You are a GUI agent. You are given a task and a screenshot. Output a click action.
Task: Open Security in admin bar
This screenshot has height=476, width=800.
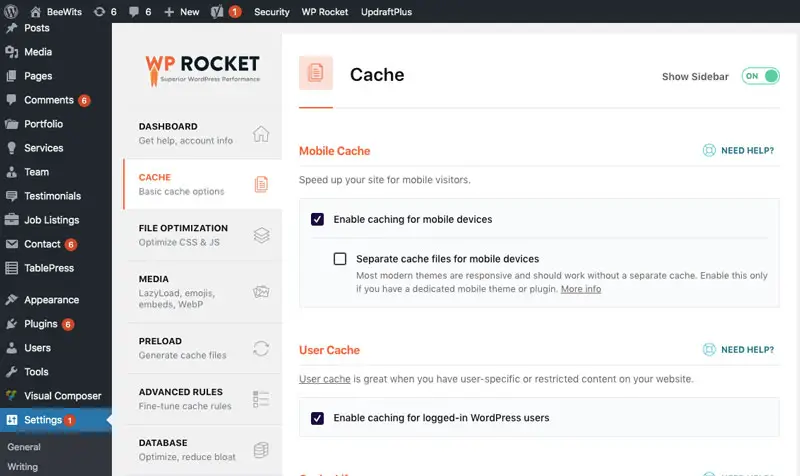tap(271, 12)
